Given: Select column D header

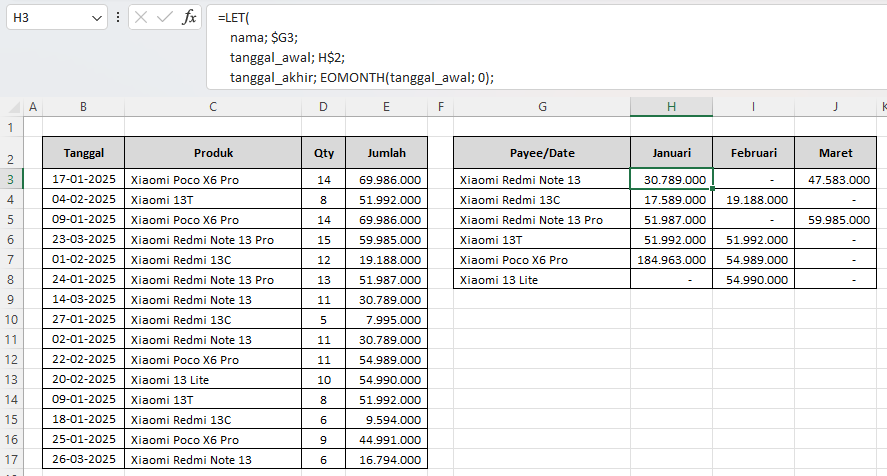Looking at the screenshot, I should (323, 106).
